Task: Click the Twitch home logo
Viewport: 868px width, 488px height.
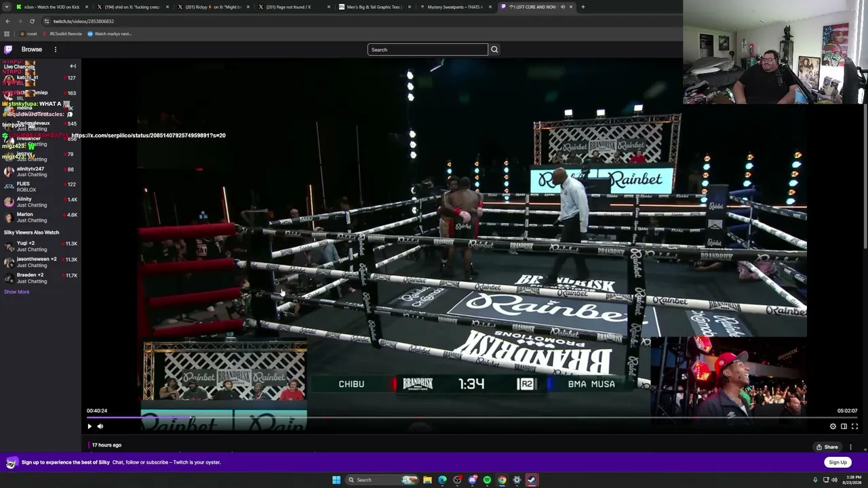Action: tap(8, 49)
